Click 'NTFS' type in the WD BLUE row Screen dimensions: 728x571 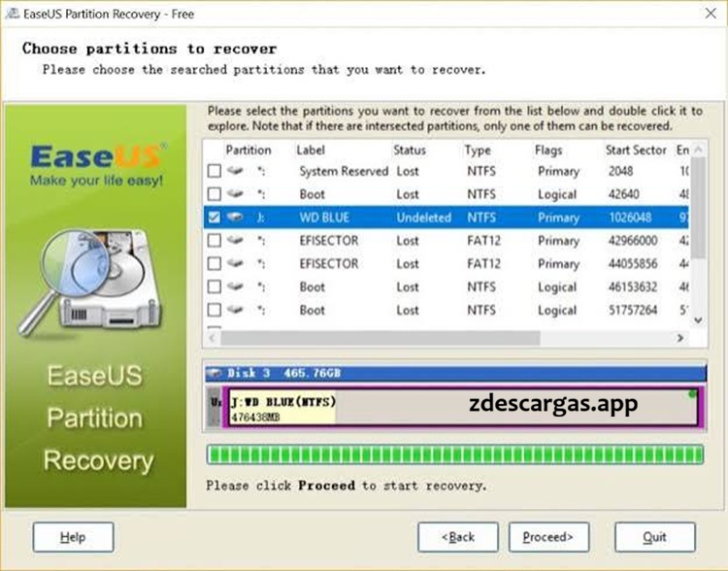[x=481, y=217]
